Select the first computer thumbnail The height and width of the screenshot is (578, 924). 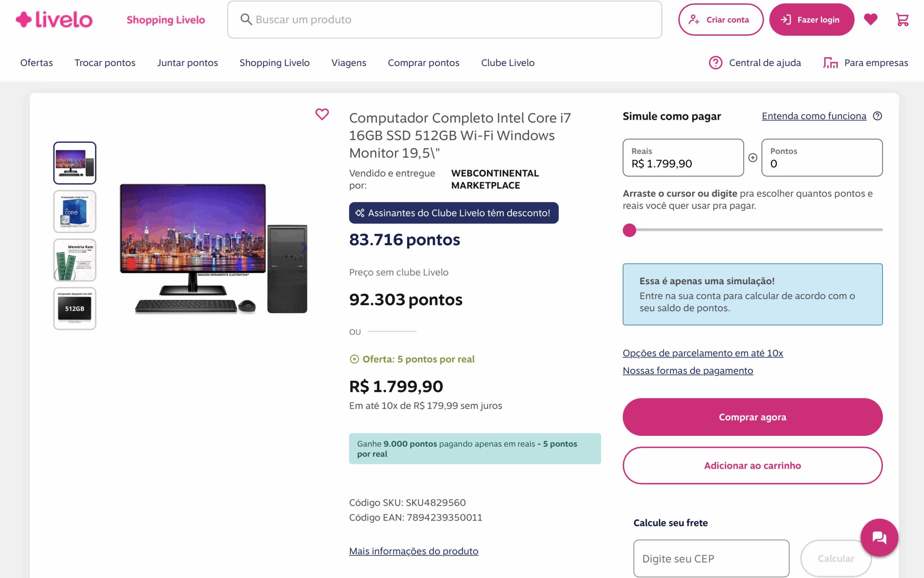75,163
